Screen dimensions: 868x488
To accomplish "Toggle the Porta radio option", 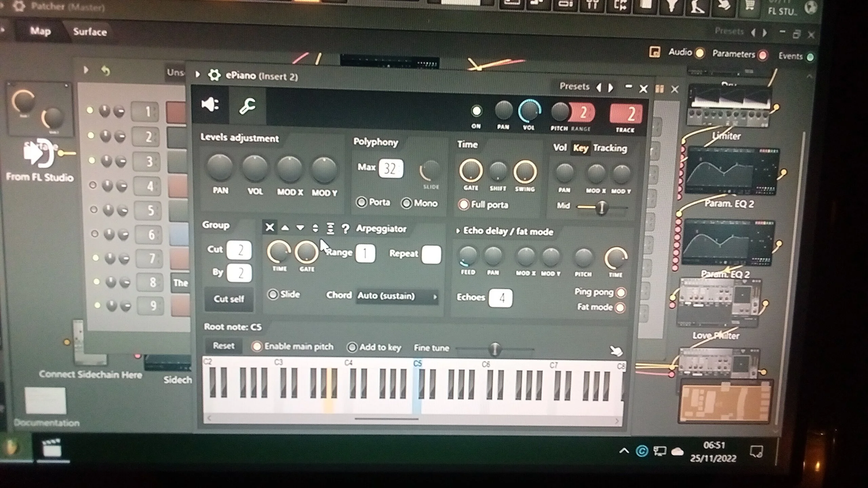I will pos(361,202).
